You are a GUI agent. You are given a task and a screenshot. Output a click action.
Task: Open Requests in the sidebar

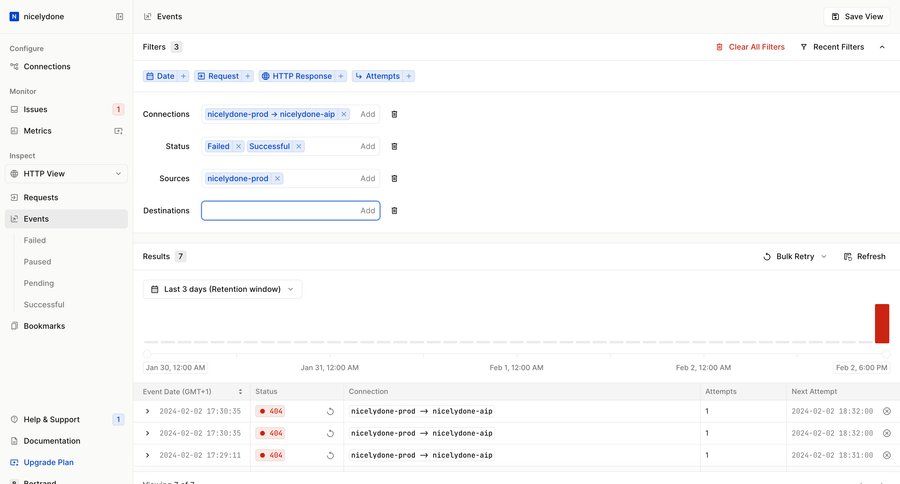[x=41, y=197]
